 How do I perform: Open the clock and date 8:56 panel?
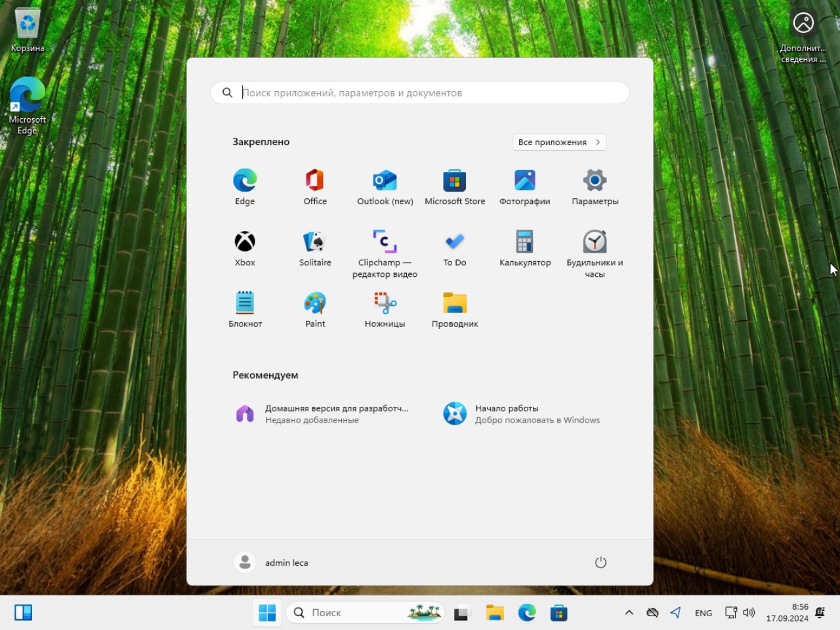[787, 613]
